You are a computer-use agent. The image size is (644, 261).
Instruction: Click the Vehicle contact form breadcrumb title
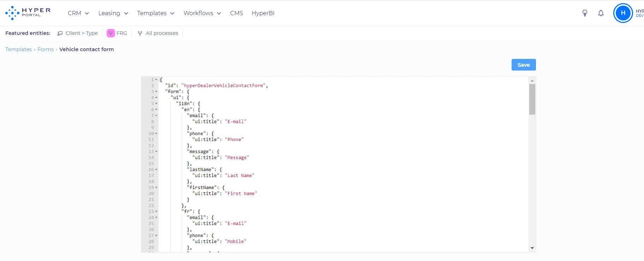(x=87, y=49)
